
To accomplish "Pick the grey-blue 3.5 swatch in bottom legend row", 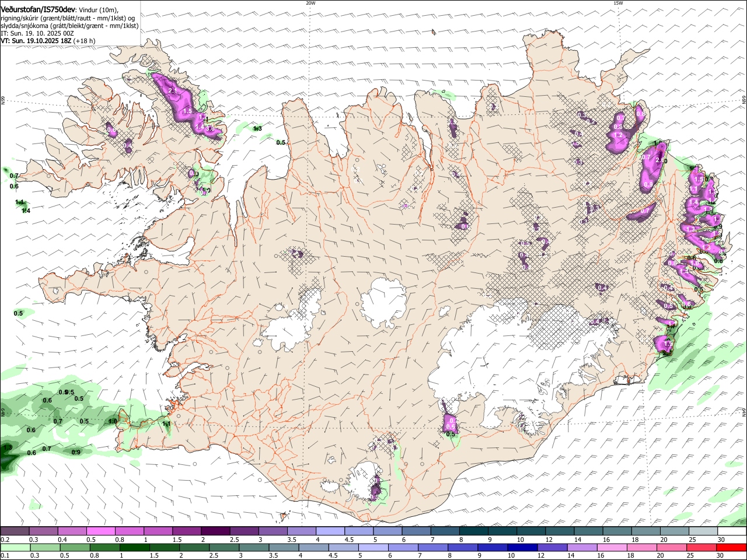I will pos(284,547).
